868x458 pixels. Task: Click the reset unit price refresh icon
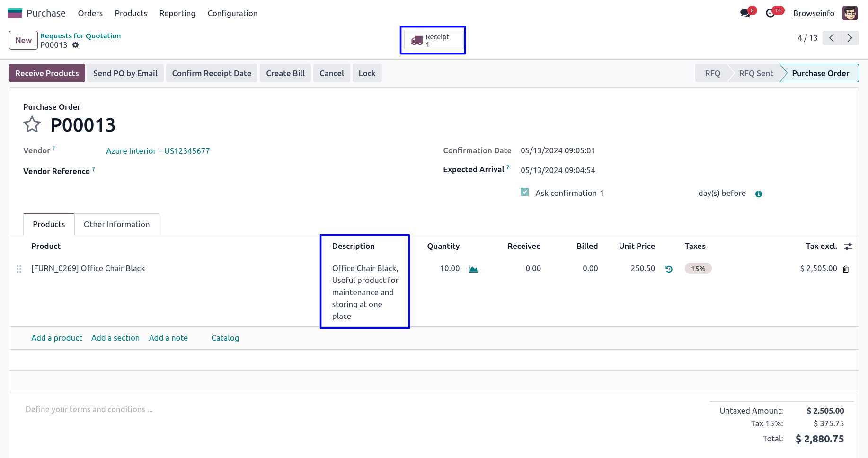coord(669,269)
